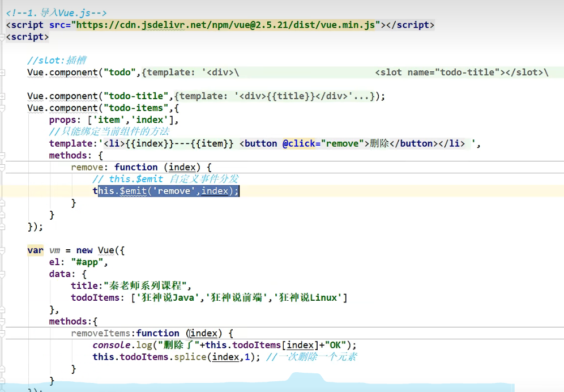The width and height of the screenshot is (564, 392).
Task: Collapse the removeItems function fold marker
Action: (x=2, y=333)
